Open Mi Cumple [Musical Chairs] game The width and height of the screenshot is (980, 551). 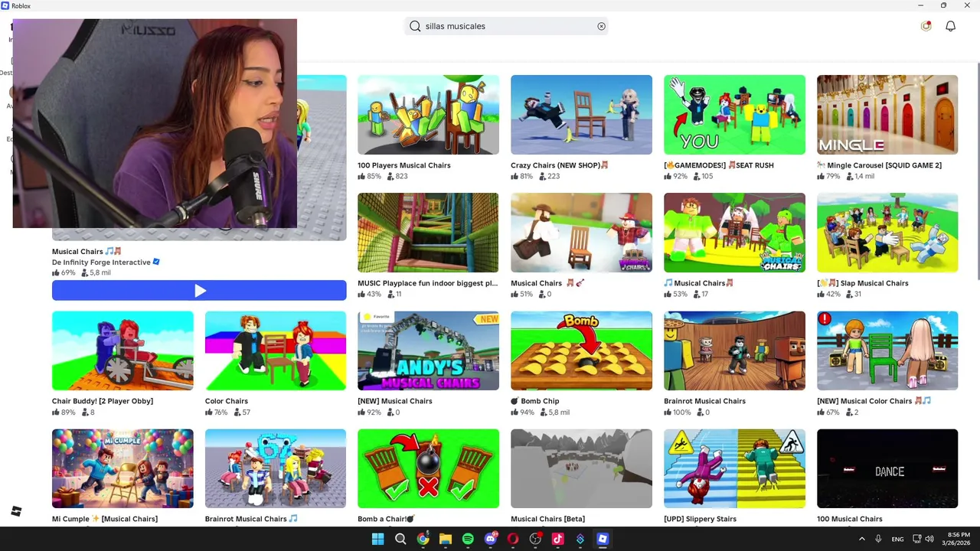[x=122, y=468]
